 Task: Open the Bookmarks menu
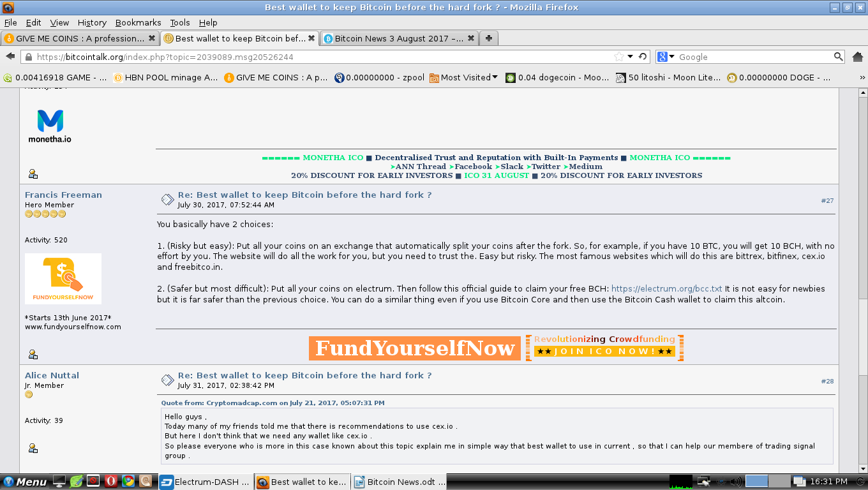click(138, 22)
